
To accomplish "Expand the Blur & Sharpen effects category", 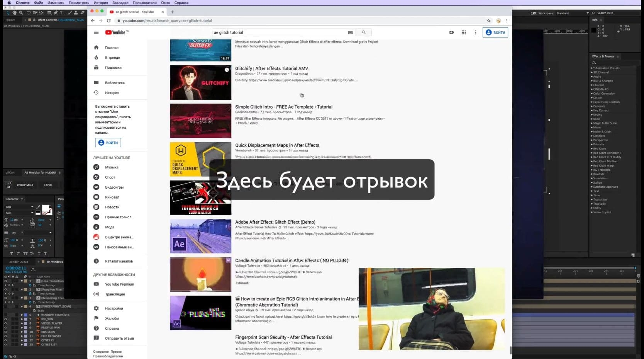I will click(x=592, y=81).
